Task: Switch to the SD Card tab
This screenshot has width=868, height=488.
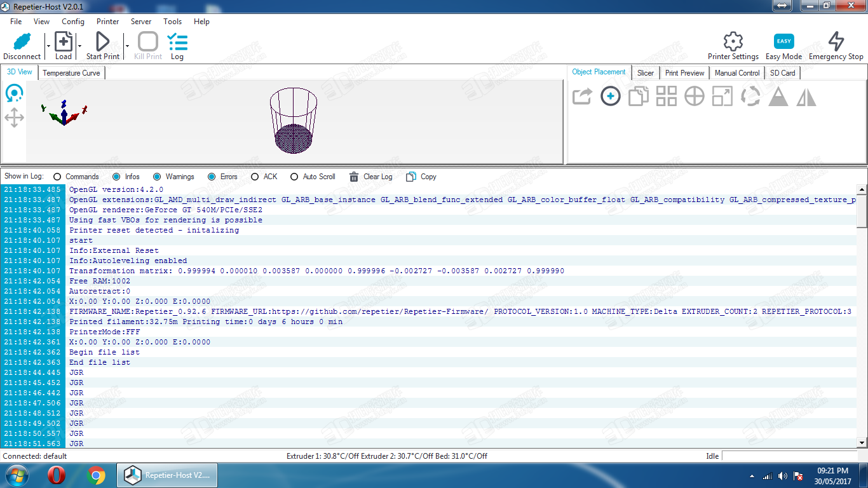Action: point(783,73)
